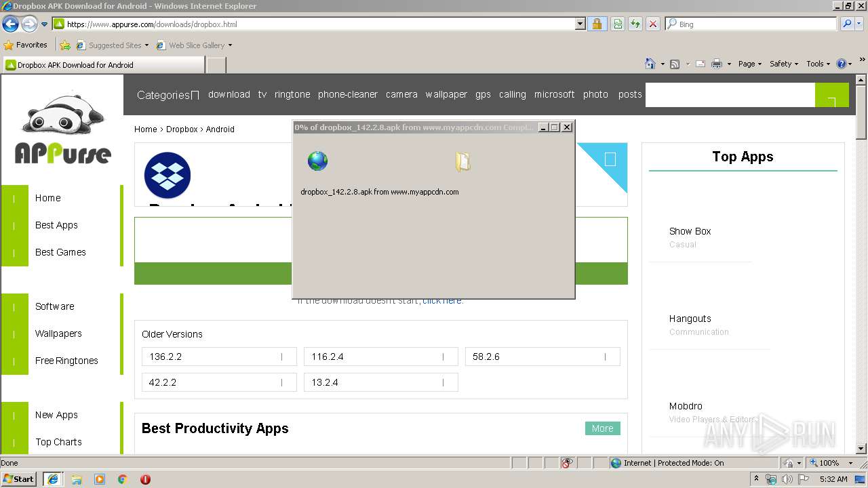868x488 pixels.
Task: Click the Internet Explorer taskbar icon
Action: (x=53, y=479)
